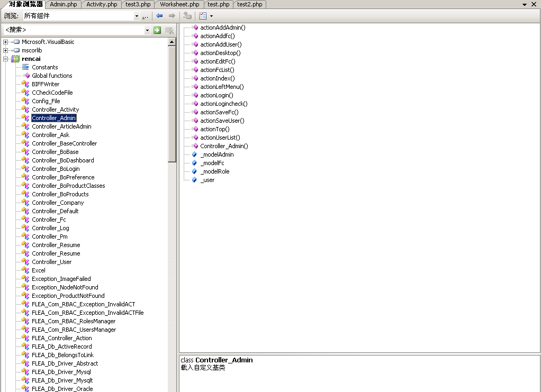This screenshot has height=392, width=541.
Task: Click the Back navigation arrow
Action: click(x=159, y=16)
